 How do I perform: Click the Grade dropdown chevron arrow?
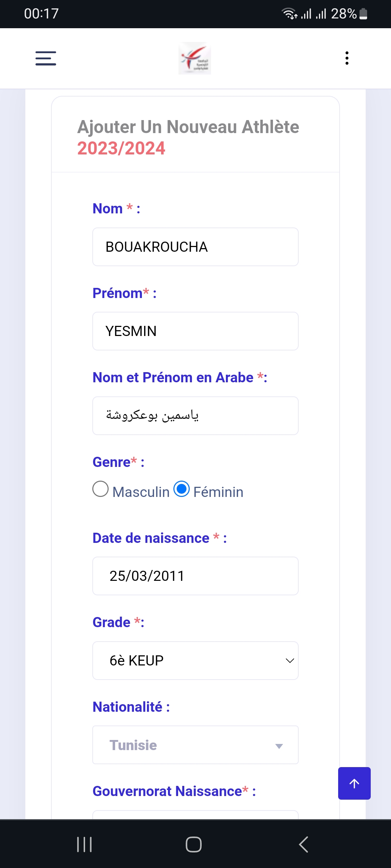[290, 661]
